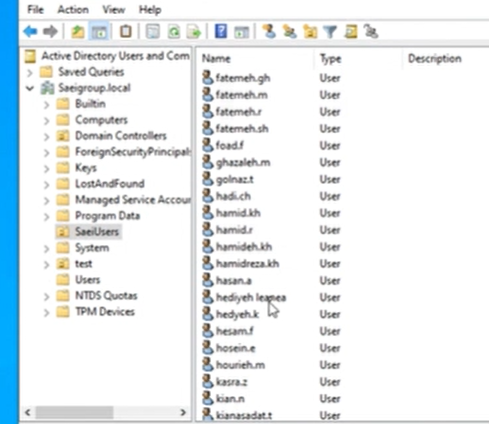Toggle the console tree pane icon
Image resolution: width=489 pixels, height=424 pixels.
click(99, 32)
